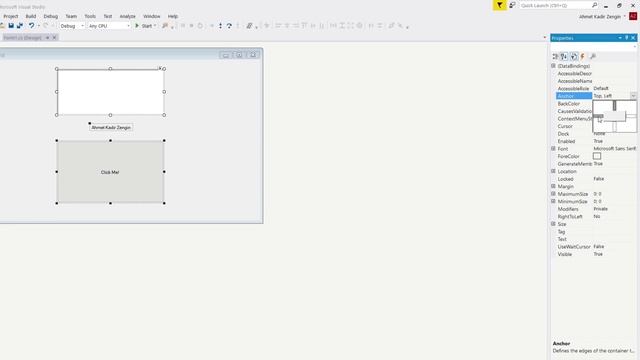640x360 pixels.
Task: Open the document tab overflow dropdown
Action: pos(544,38)
